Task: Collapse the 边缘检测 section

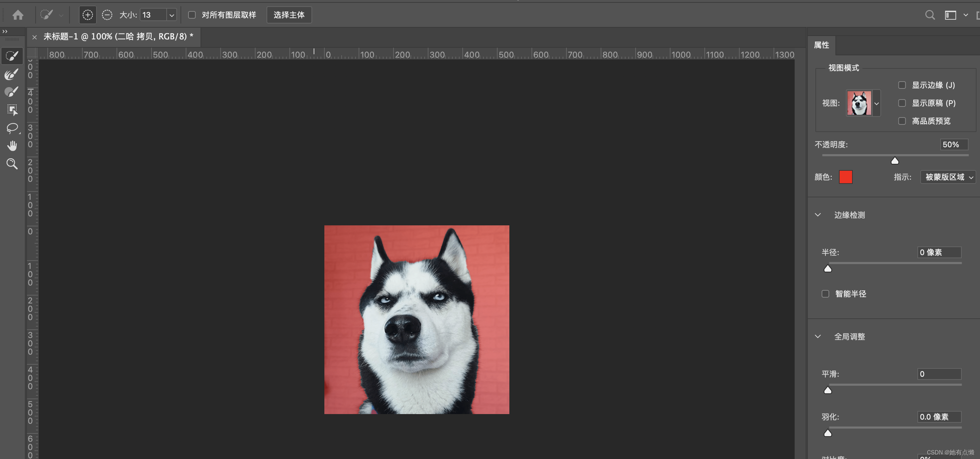Action: tap(817, 215)
